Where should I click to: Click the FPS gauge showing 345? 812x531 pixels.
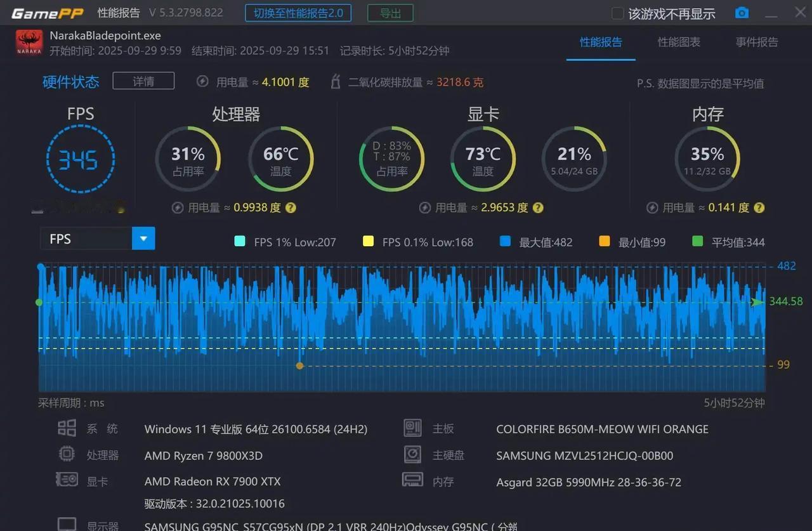(81, 159)
